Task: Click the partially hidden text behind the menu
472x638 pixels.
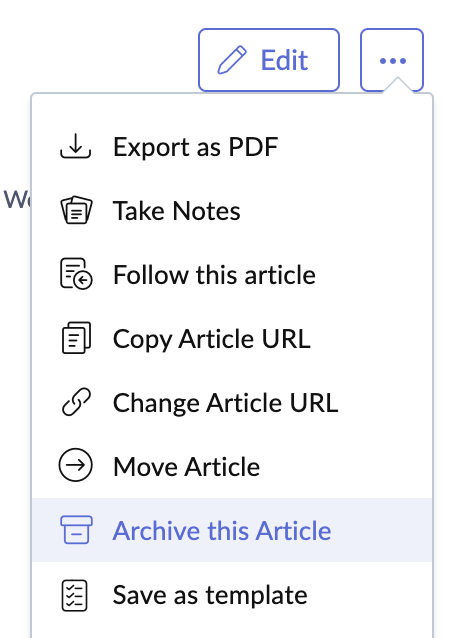Action: click(x=17, y=199)
